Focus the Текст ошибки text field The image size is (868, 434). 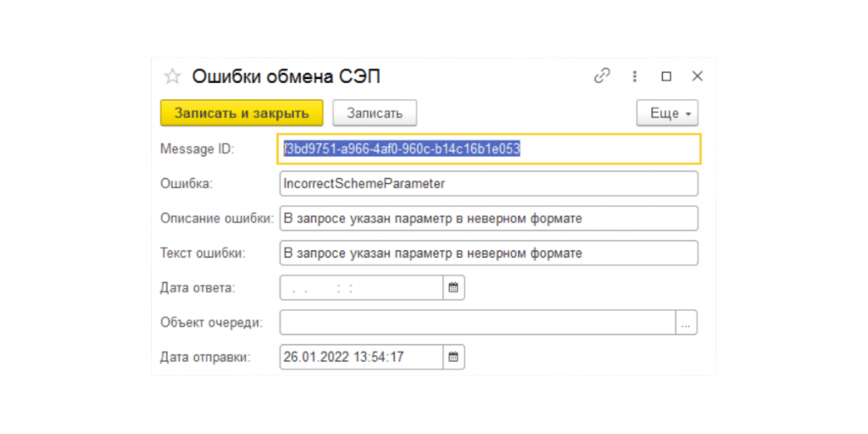coord(488,253)
